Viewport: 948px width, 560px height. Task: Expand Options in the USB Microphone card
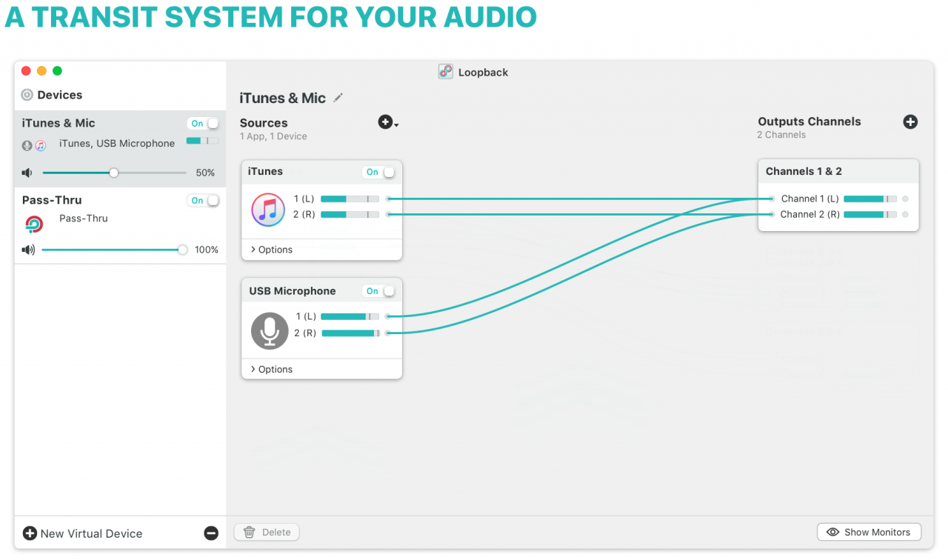[271, 369]
